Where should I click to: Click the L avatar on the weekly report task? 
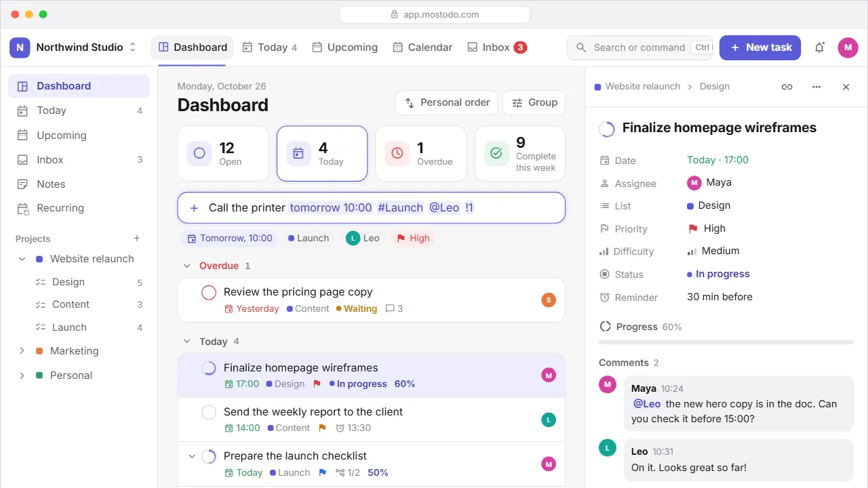pyautogui.click(x=549, y=420)
